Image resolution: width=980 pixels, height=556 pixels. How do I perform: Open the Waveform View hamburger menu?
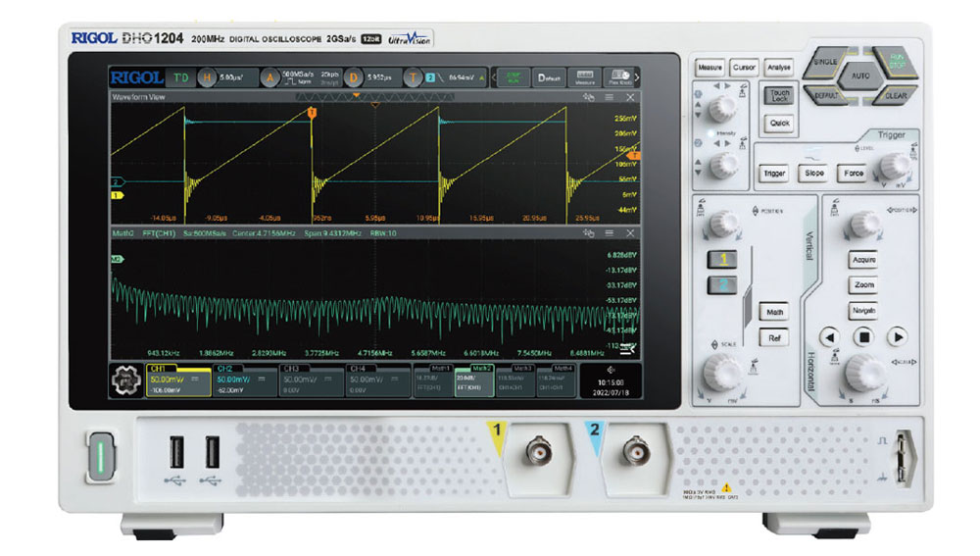click(x=610, y=98)
